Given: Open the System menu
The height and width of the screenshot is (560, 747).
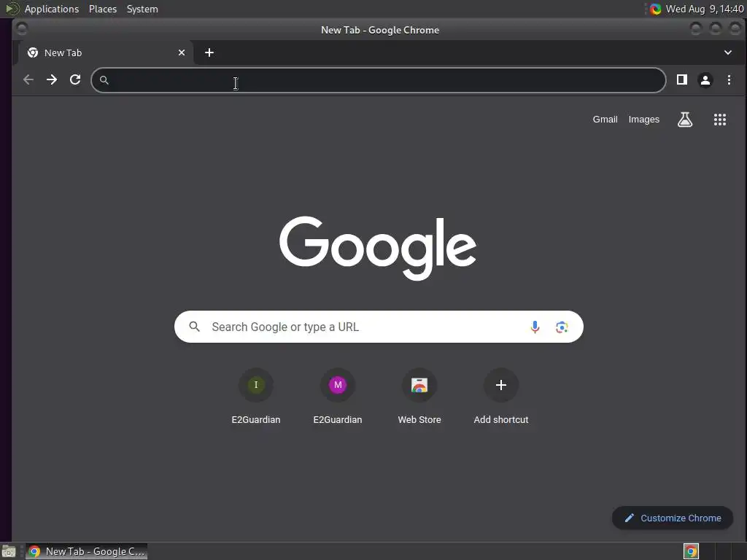Looking at the screenshot, I should click(142, 9).
